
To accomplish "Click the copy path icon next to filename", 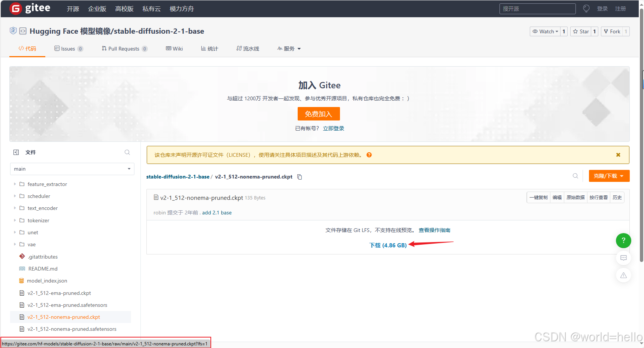I will pos(300,177).
